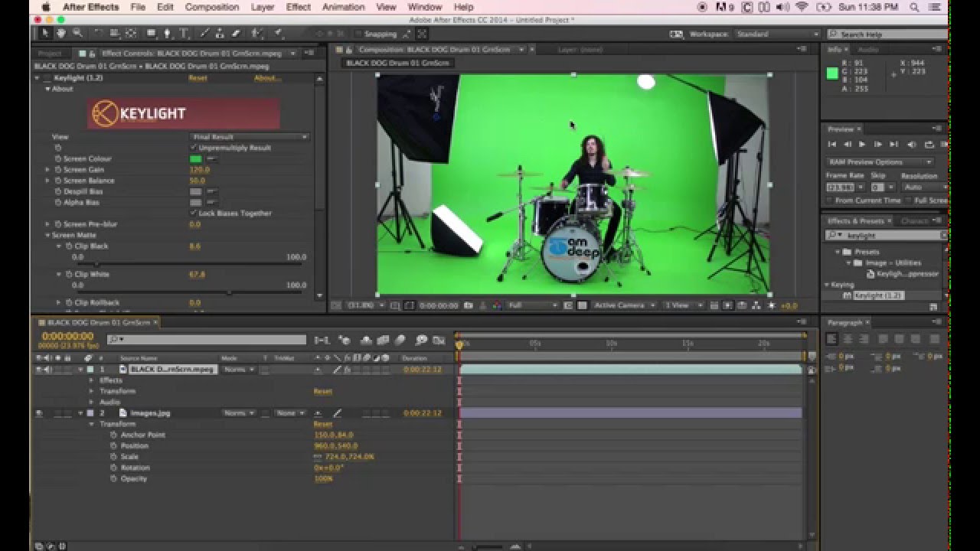The image size is (980, 551).
Task: Hide the Images.jpg layer eye icon
Action: pos(38,413)
